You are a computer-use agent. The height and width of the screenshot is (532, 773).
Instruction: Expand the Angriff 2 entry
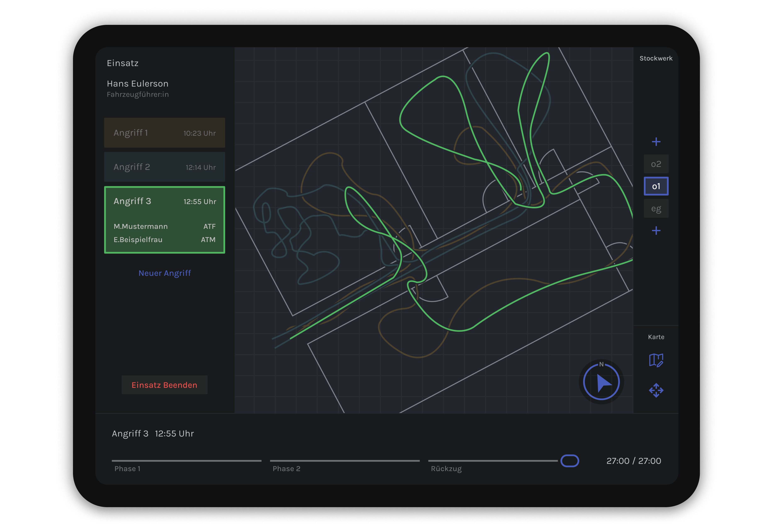[164, 167]
